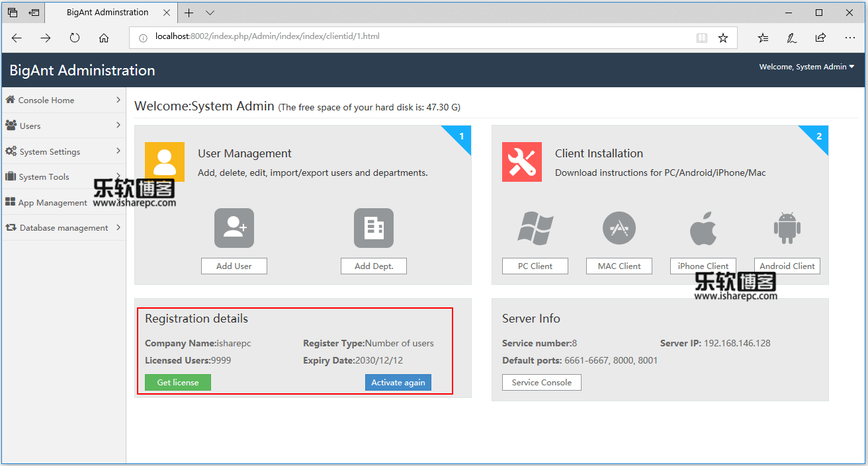Click the Add Dept. button
The width and height of the screenshot is (868, 466).
click(374, 266)
